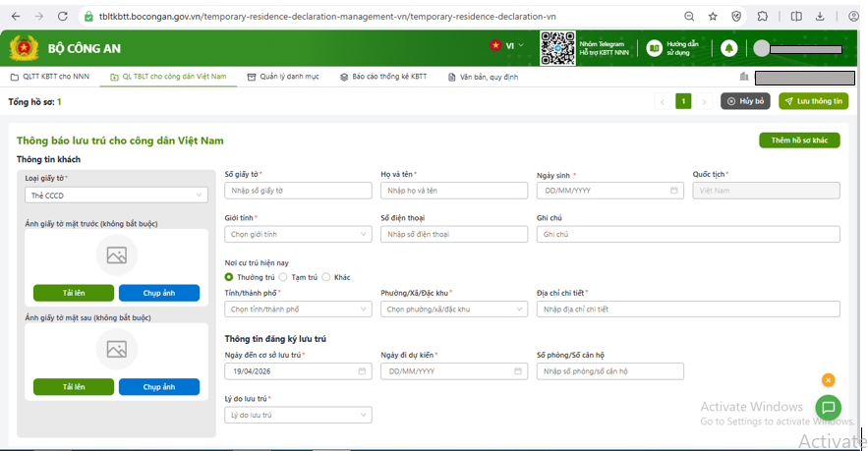Open the Hướng dẫn sử dụng guide icon
The image size is (868, 451).
click(x=655, y=48)
